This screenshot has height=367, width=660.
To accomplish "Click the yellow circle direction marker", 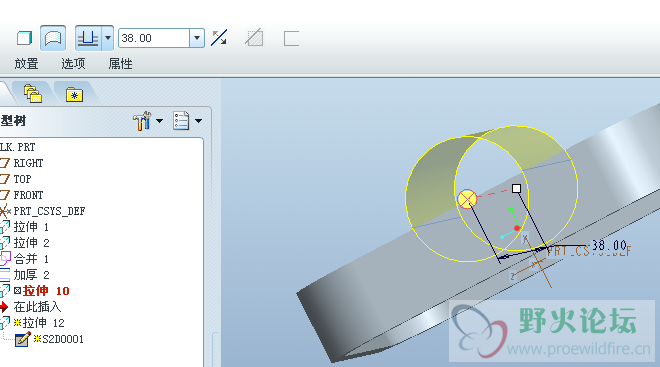I will (467, 199).
